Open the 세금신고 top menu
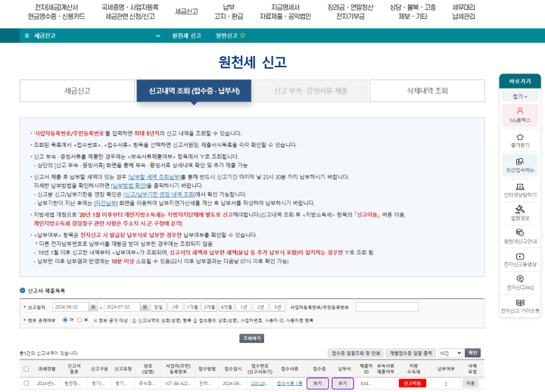Image resolution: width=545 pixels, height=392 pixels. point(186,11)
